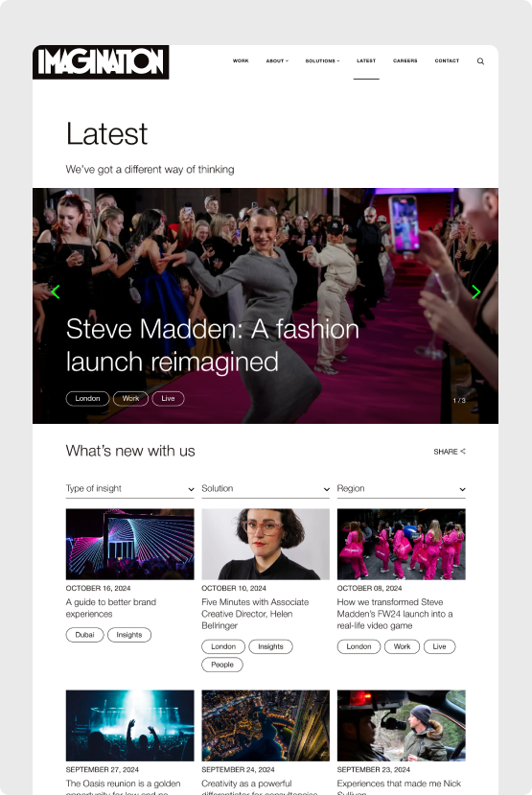Image resolution: width=532 pixels, height=795 pixels.
Task: Open the Region filter dropdown
Action: tap(402, 489)
